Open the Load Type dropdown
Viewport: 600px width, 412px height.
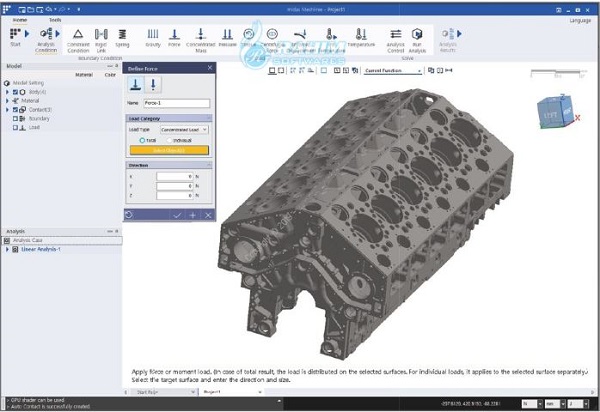[184, 130]
